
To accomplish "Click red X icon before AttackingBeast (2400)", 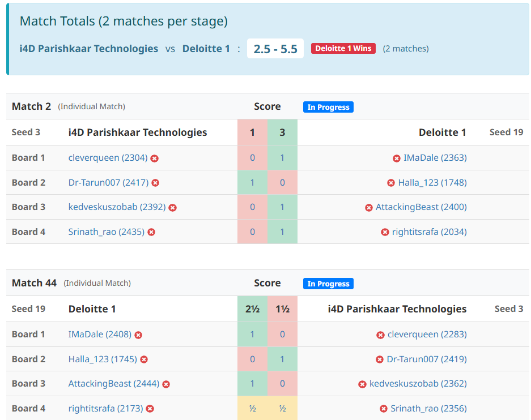I will pos(369,208).
